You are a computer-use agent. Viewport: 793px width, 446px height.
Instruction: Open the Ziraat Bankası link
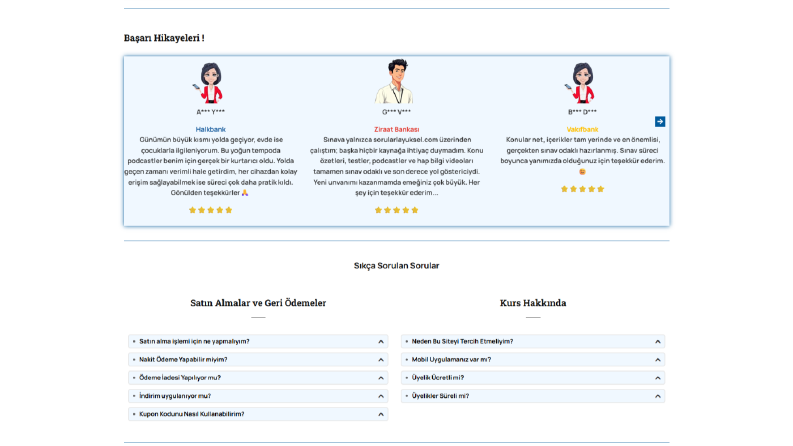click(396, 129)
